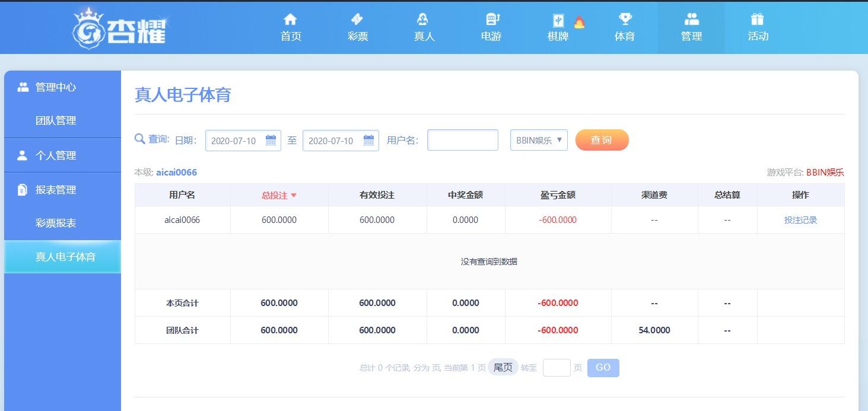Image resolution: width=868 pixels, height=411 pixels.
Task: Open the end date calendar icon
Action: point(368,141)
